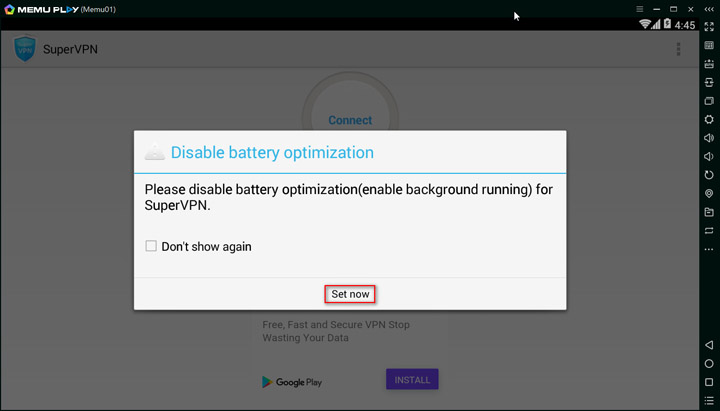The width and height of the screenshot is (720, 411).
Task: Open the keyboard mapping icon
Action: pyautogui.click(x=709, y=45)
